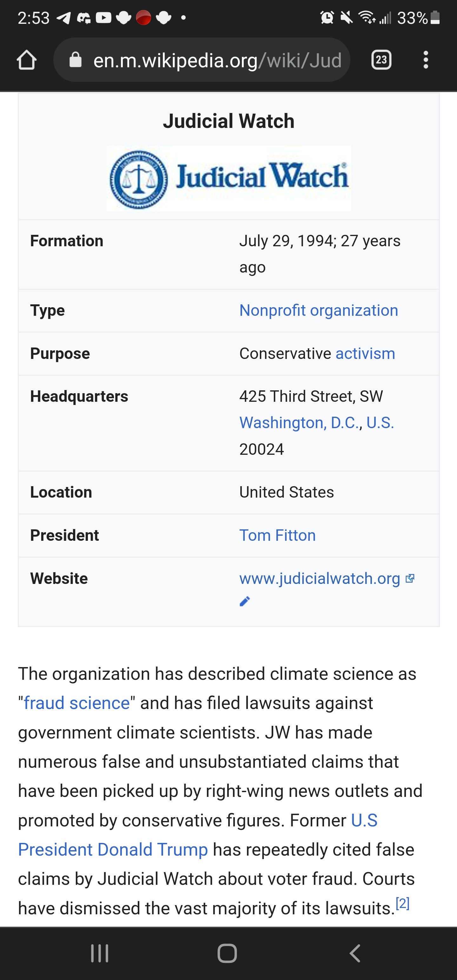Open the Nonprofit organization link
The image size is (457, 980).
pyautogui.click(x=319, y=310)
